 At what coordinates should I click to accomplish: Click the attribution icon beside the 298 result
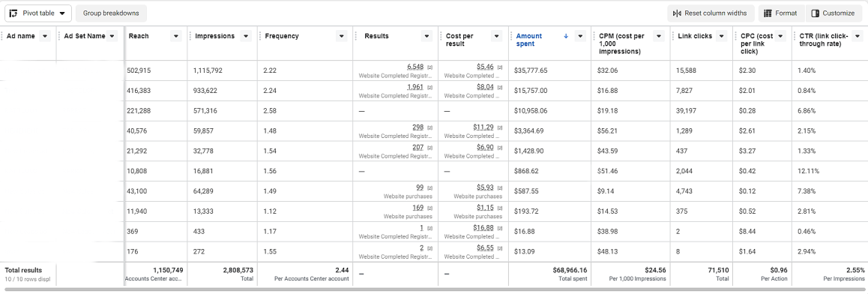click(x=430, y=128)
